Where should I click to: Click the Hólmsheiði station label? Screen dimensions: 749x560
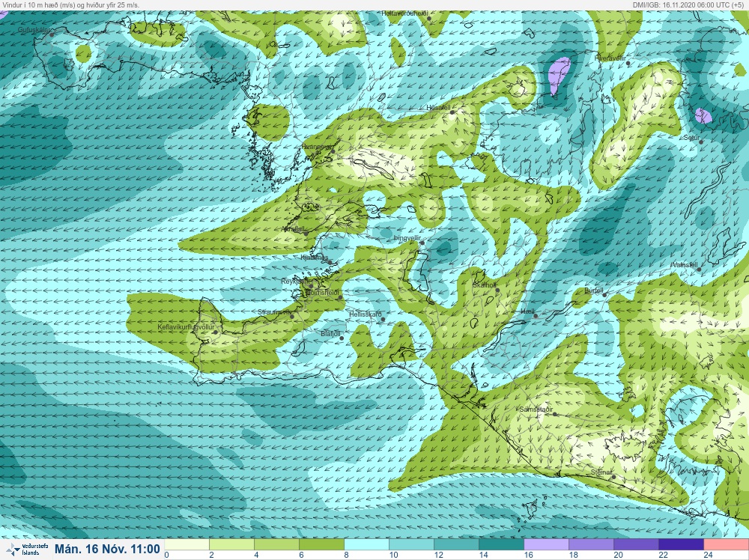[x=322, y=292]
